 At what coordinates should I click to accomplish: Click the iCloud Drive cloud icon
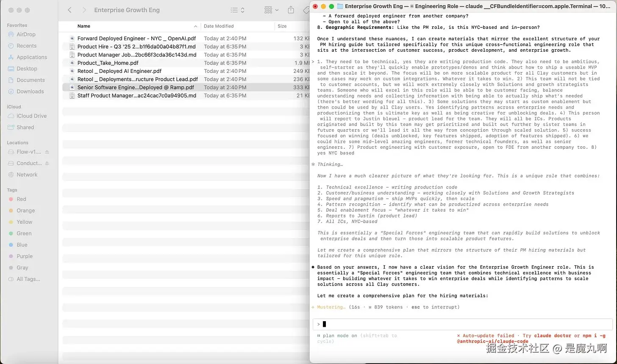11,116
